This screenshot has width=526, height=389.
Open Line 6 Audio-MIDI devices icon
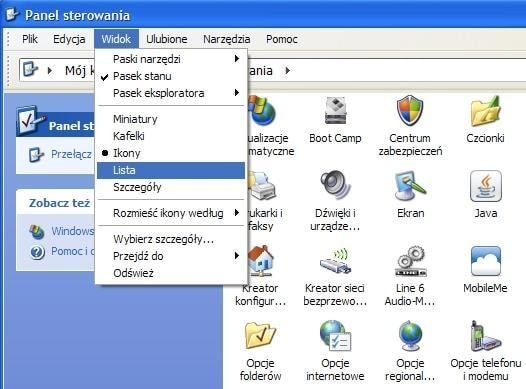[410, 261]
